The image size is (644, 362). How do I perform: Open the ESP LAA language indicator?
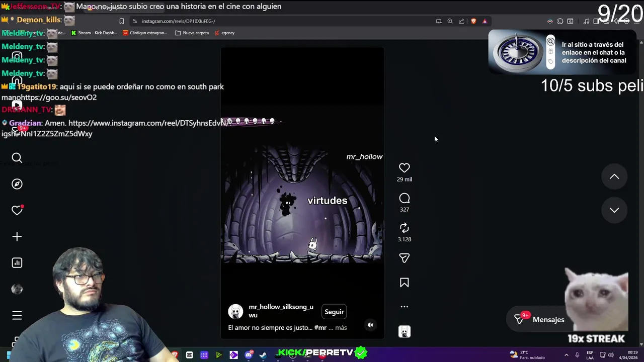[x=590, y=355]
